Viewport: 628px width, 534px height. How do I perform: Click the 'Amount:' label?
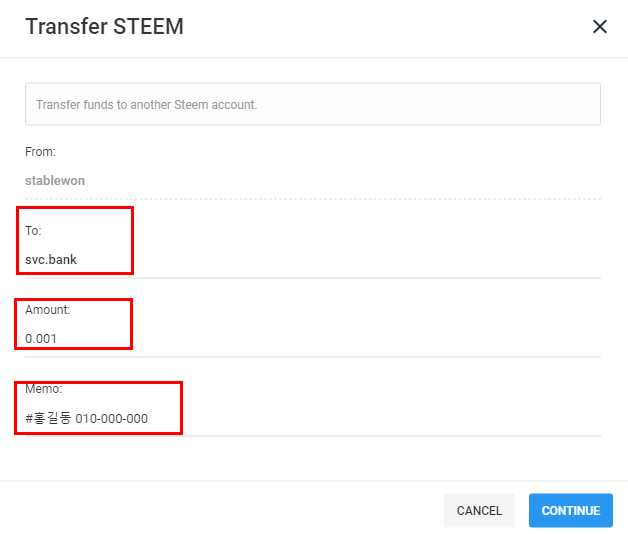tap(48, 310)
